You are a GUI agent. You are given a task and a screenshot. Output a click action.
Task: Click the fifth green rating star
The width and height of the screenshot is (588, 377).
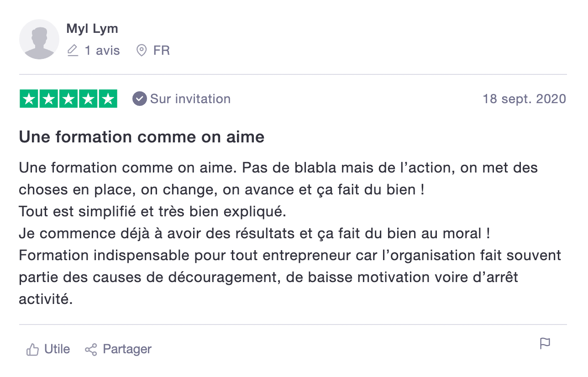[x=108, y=99]
